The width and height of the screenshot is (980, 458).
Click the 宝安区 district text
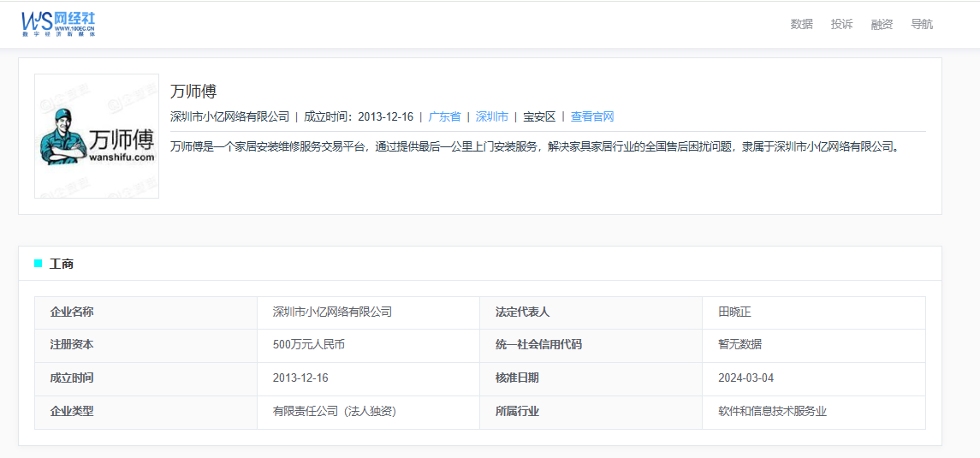[539, 116]
